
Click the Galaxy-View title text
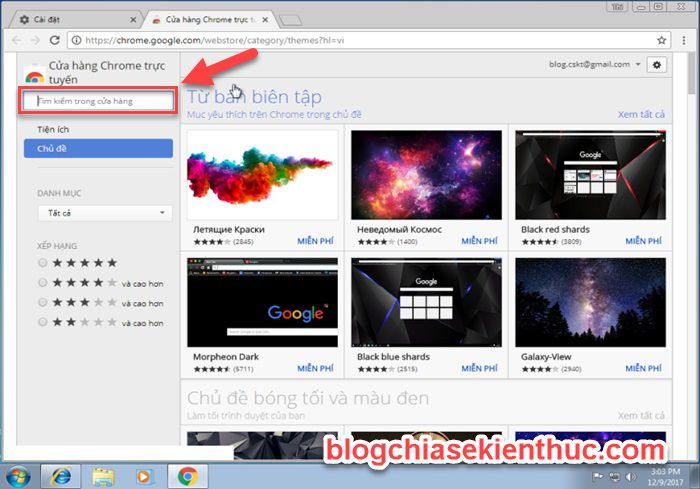click(546, 357)
